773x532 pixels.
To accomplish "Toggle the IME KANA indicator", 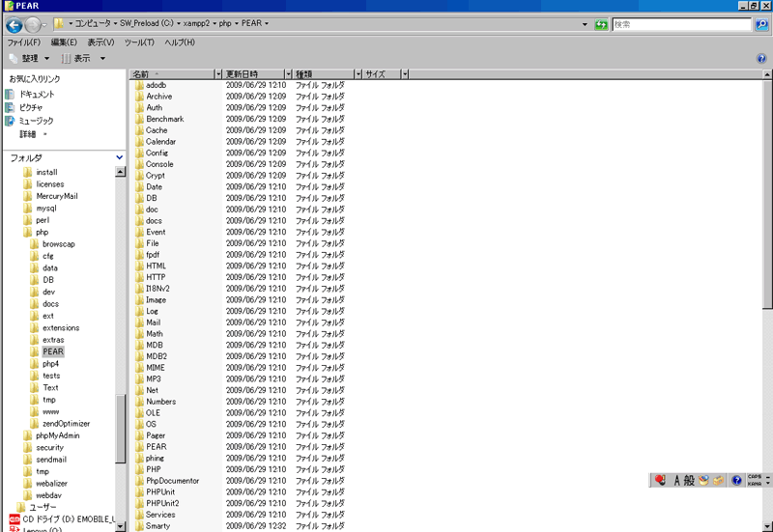I will tap(755, 484).
